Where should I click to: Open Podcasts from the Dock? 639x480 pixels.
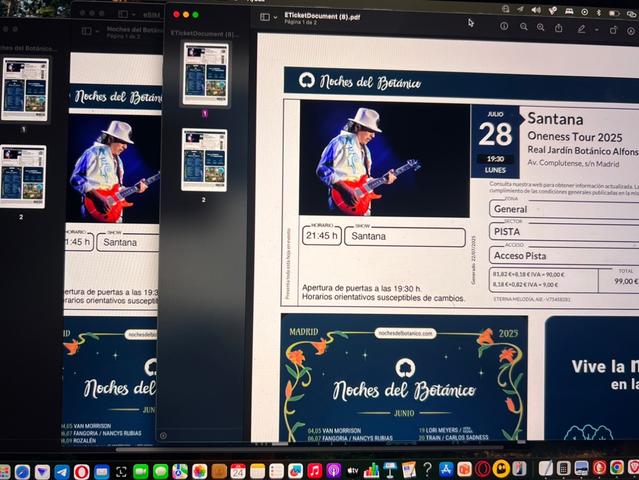pos(334,471)
